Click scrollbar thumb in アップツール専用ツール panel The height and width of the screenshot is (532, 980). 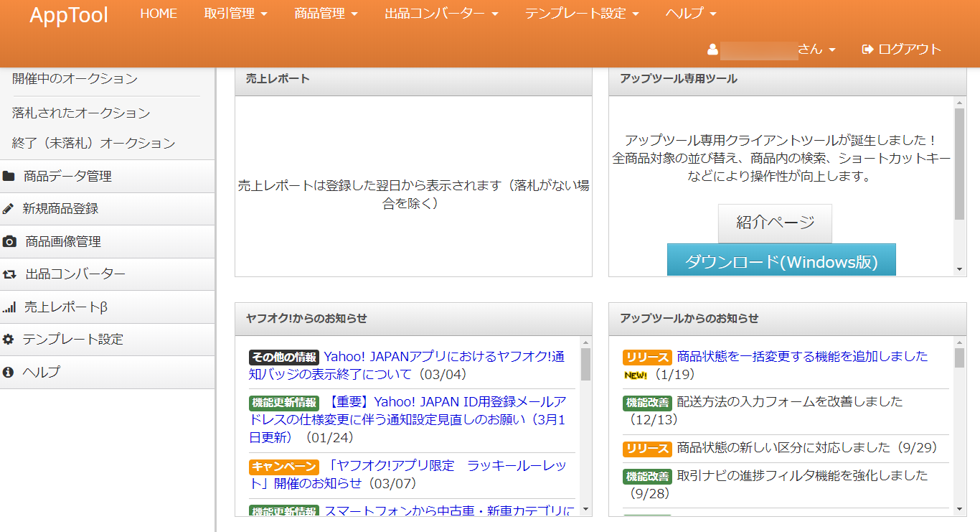pyautogui.click(x=960, y=164)
